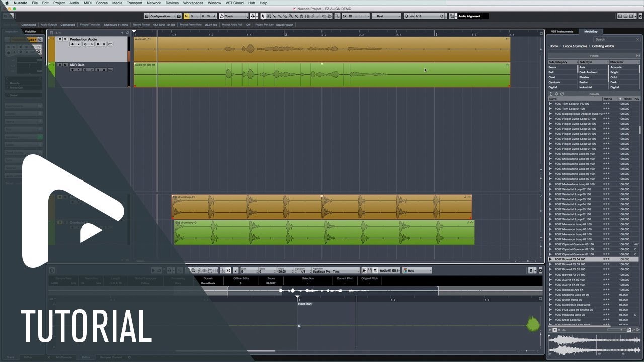Toggle global Write W automation button
Viewport: 644px width, 362px height.
click(208, 16)
